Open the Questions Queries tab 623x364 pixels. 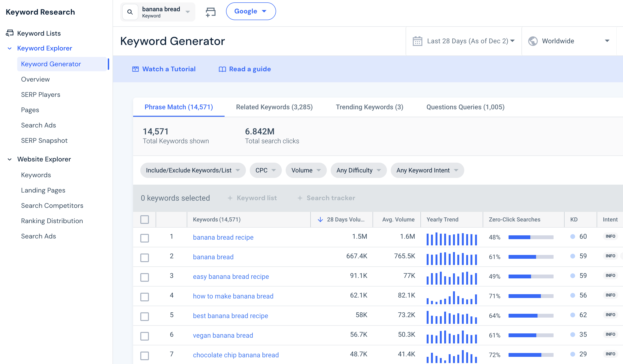coord(465,107)
